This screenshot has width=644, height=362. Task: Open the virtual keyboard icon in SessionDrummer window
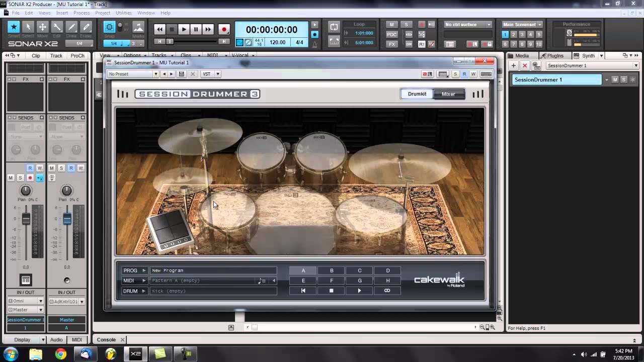pyautogui.click(x=486, y=74)
